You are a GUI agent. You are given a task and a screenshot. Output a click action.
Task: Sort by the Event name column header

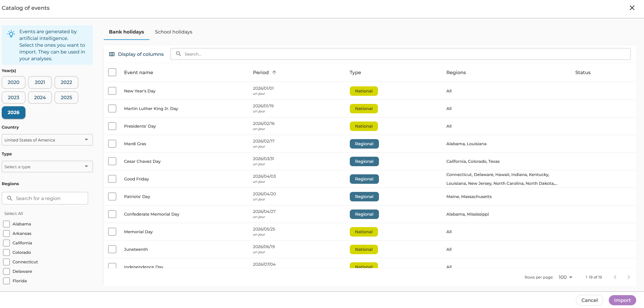point(139,72)
